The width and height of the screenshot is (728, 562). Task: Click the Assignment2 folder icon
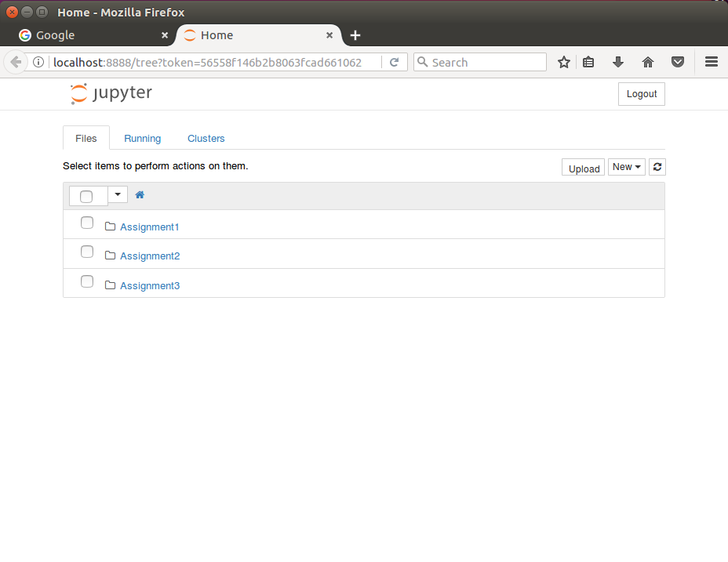pos(110,256)
